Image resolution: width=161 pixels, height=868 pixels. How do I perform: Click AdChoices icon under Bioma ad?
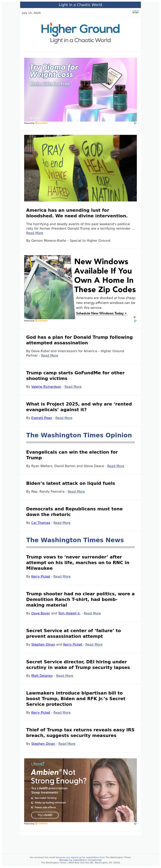(x=135, y=123)
